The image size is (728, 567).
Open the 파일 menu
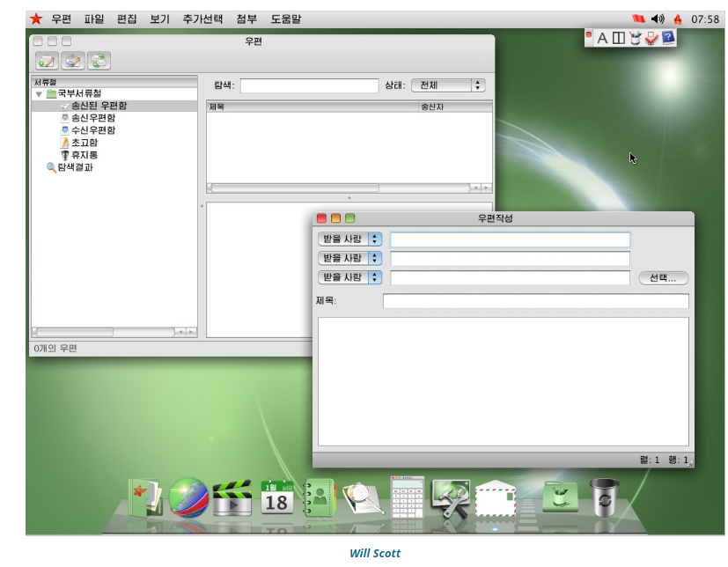click(94, 18)
